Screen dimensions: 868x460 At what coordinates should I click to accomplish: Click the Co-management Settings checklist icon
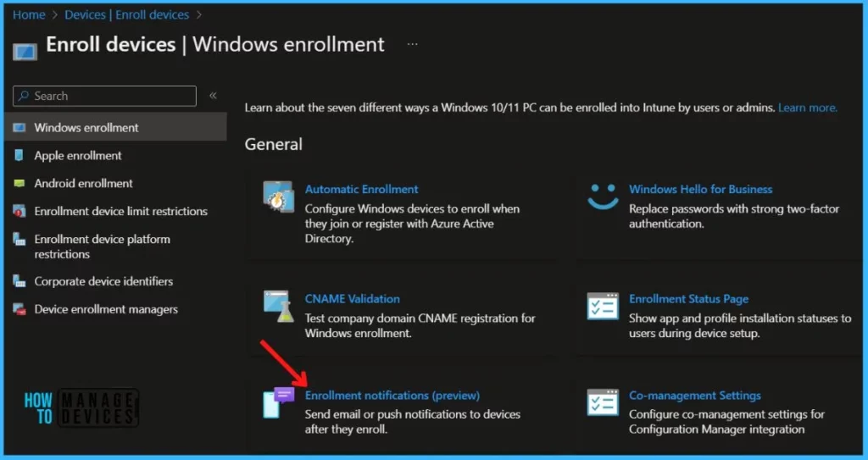pos(603,402)
